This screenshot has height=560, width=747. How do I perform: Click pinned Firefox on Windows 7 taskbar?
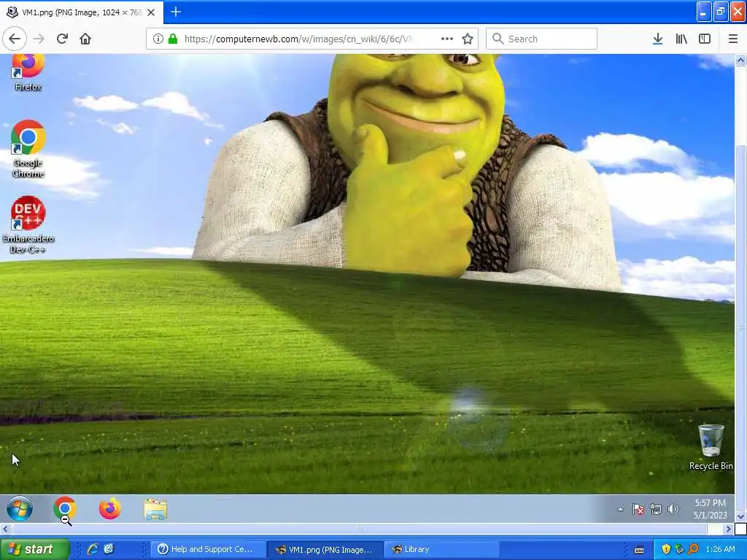pos(109,508)
